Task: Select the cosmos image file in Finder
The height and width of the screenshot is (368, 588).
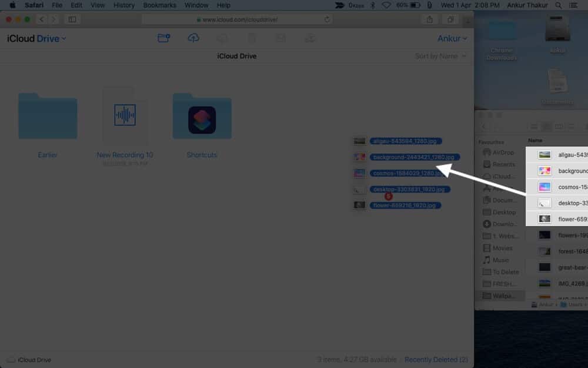Action: click(557, 187)
